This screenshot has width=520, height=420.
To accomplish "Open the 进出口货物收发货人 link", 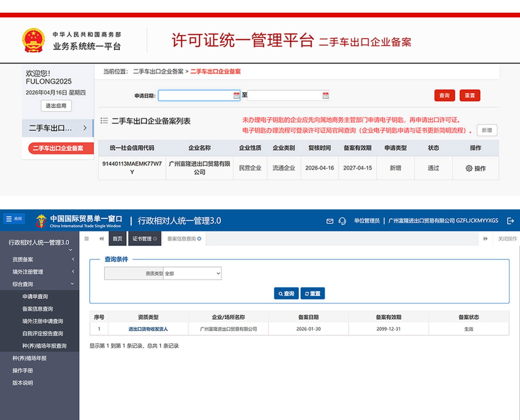I will click(148, 329).
